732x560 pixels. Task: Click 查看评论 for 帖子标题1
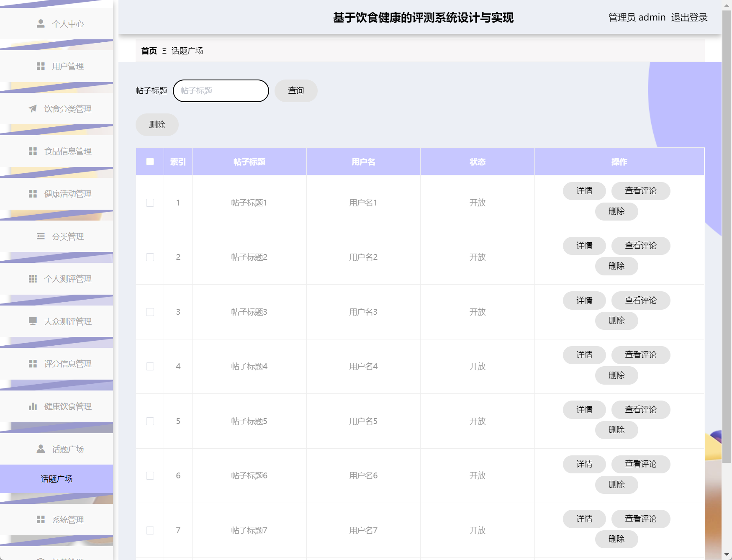click(641, 191)
